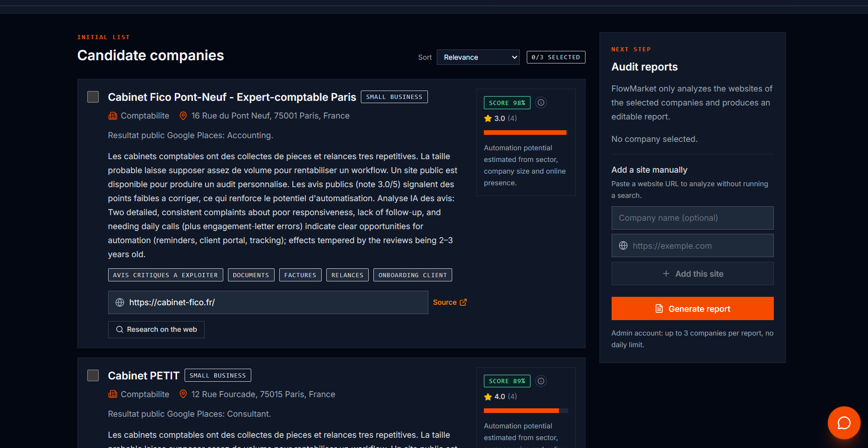
Task: Click the address 12 Rue Fourcade, 75015 Paris
Action: pyautogui.click(x=263, y=394)
